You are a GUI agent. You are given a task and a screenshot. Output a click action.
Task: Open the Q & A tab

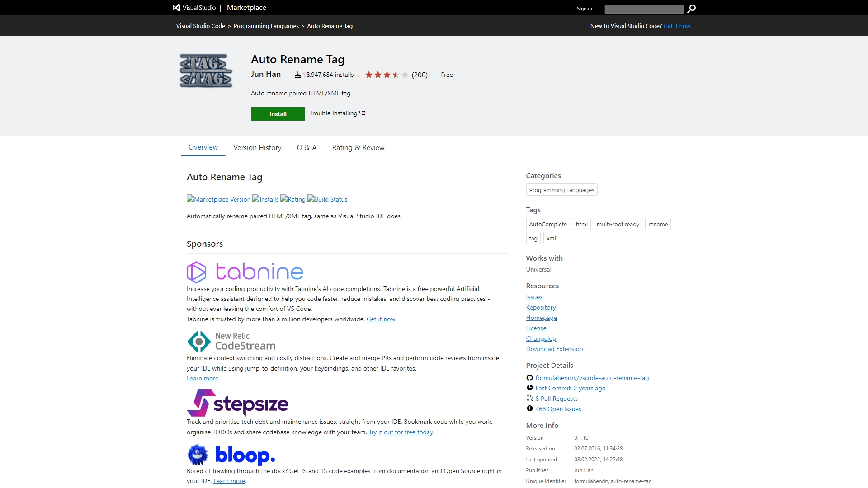[x=307, y=148]
